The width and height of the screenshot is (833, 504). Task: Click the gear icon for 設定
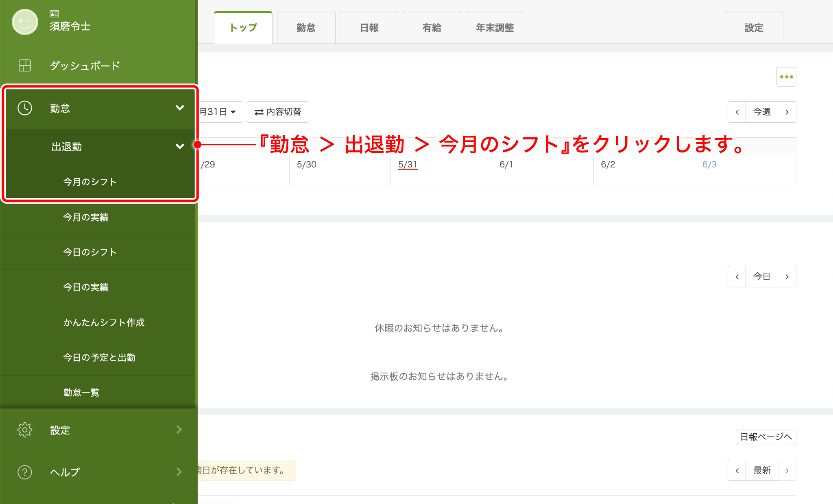tap(25, 430)
